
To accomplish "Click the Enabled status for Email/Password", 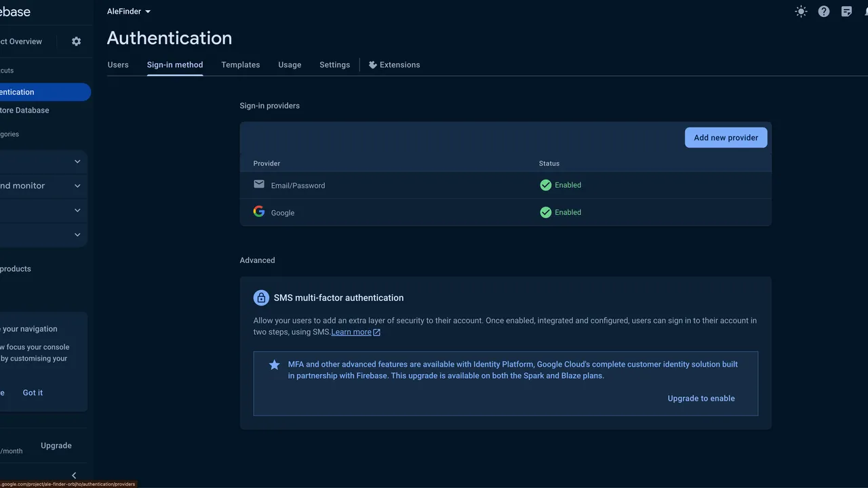I will [568, 185].
